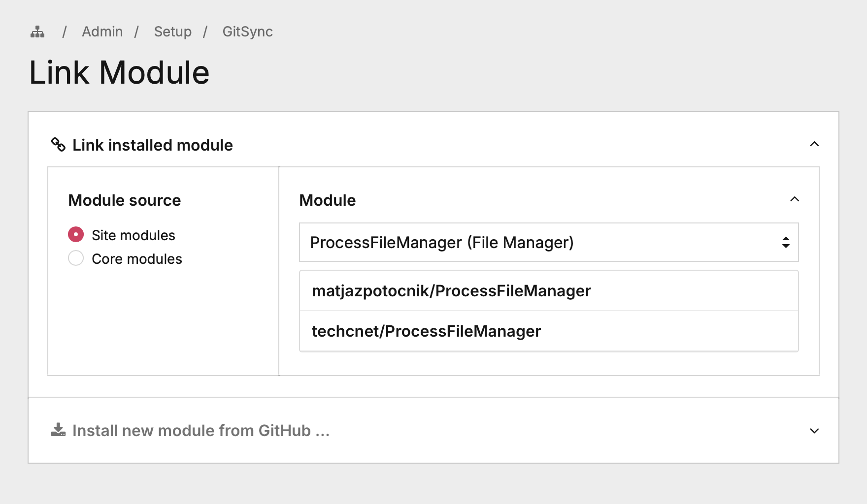This screenshot has height=504, width=867.
Task: Collapse the Module field with its chevron
Action: [x=794, y=199]
